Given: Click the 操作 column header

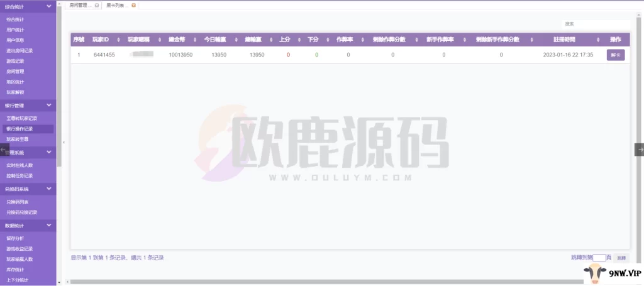Looking at the screenshot, I should coord(615,40).
